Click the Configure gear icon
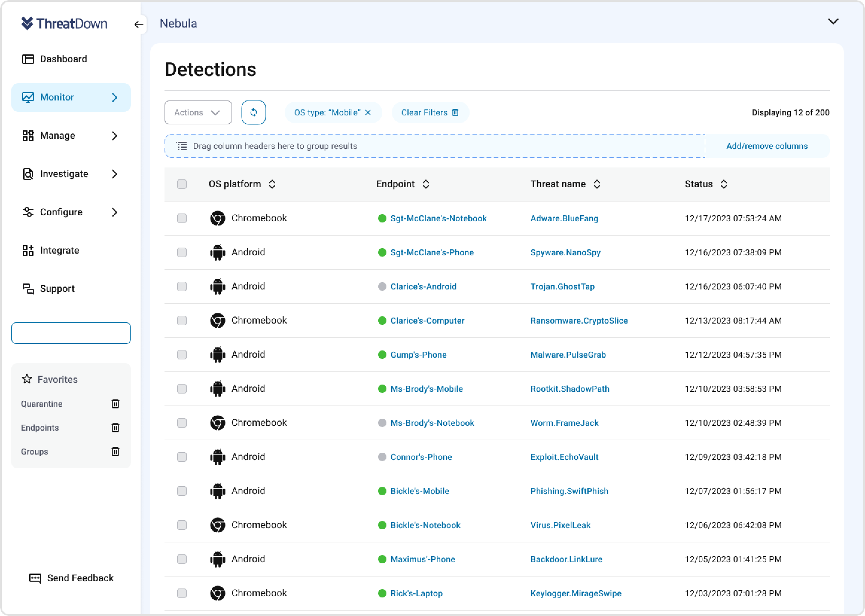865x616 pixels. (28, 212)
